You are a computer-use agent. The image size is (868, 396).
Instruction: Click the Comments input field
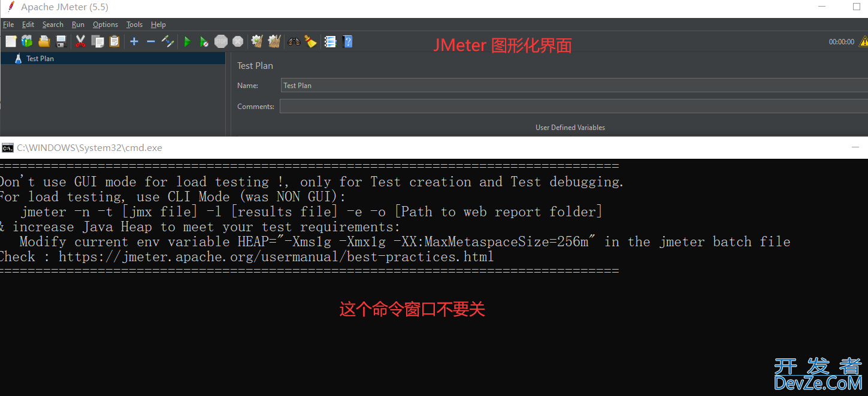point(574,106)
